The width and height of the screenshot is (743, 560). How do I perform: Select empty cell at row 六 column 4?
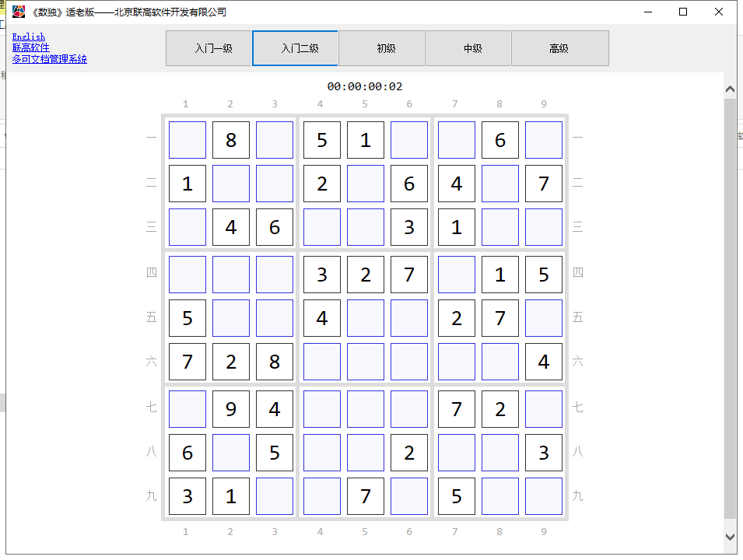pos(322,362)
